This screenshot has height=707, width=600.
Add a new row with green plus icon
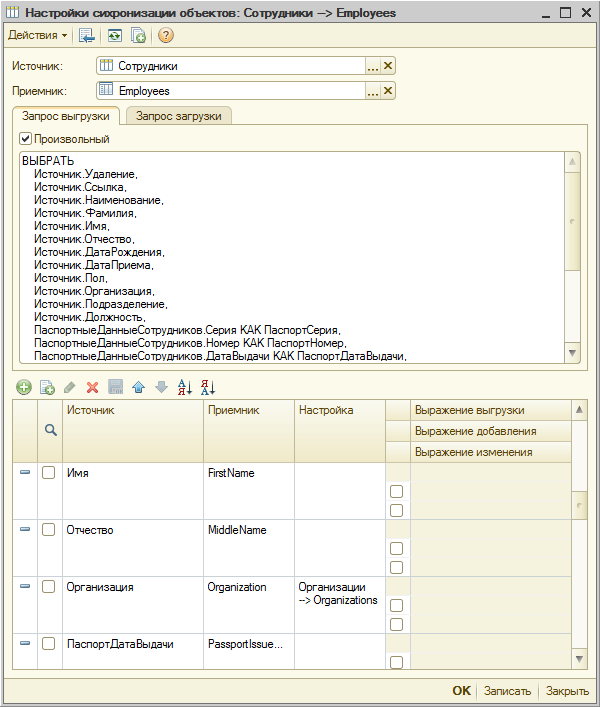[x=23, y=387]
